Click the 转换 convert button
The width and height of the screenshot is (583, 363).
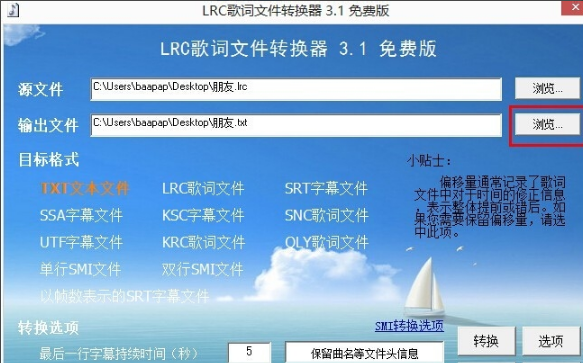coord(486,341)
